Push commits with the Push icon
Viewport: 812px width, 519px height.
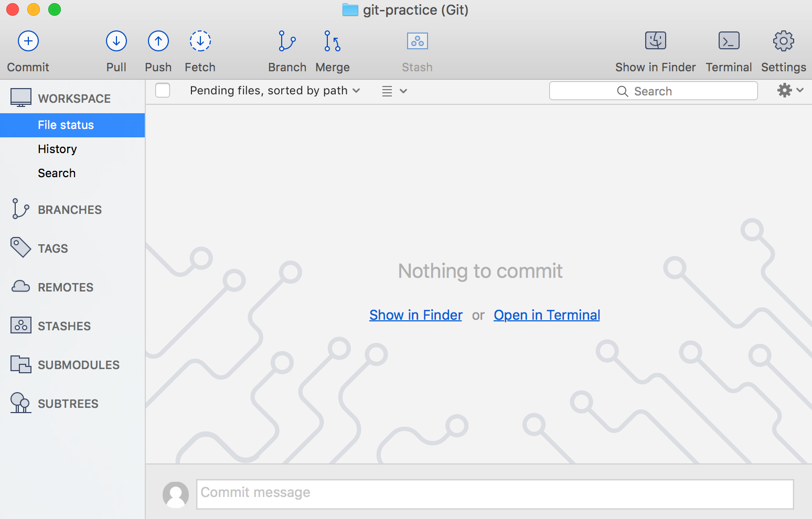158,41
